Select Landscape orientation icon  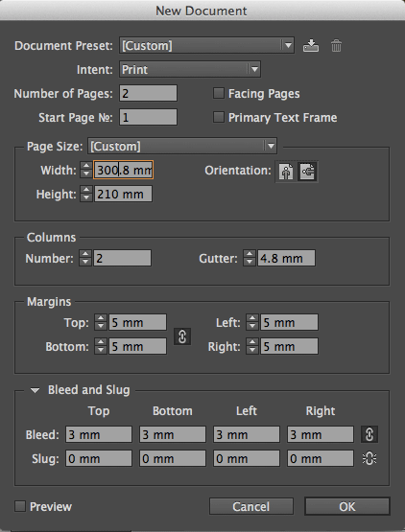coord(307,172)
